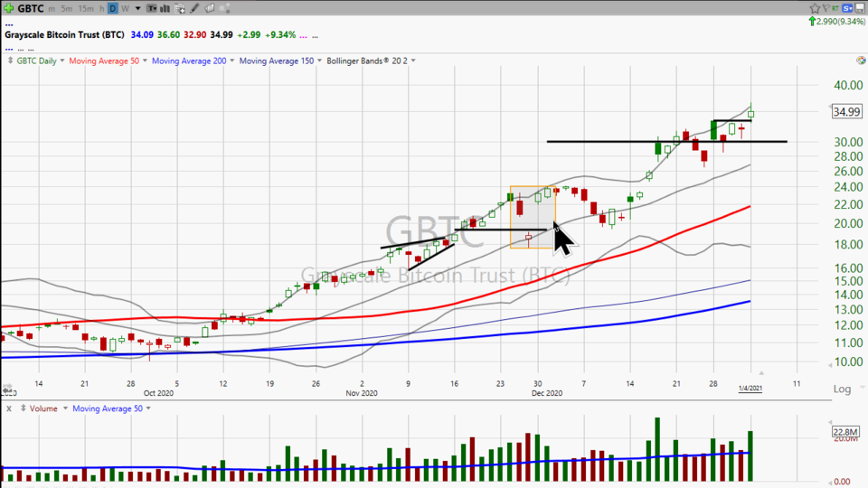Viewport: 868px width, 488px height.
Task: Click the save chart floppy icon
Action: coord(860,8)
